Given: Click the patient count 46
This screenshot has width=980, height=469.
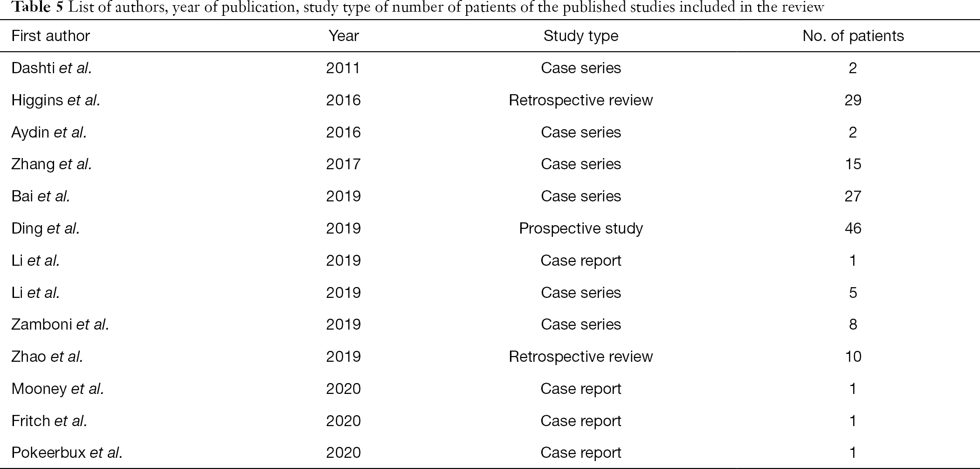Looking at the screenshot, I should 853,228.
